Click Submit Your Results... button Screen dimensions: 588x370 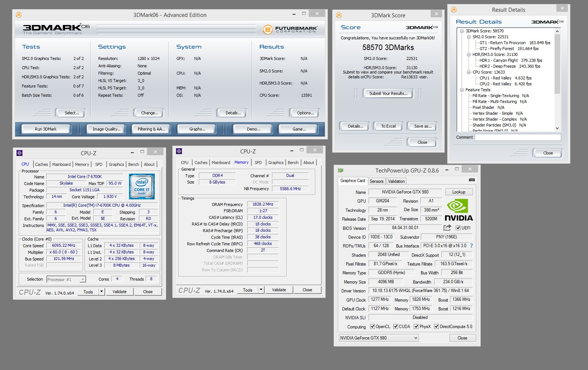tap(388, 93)
